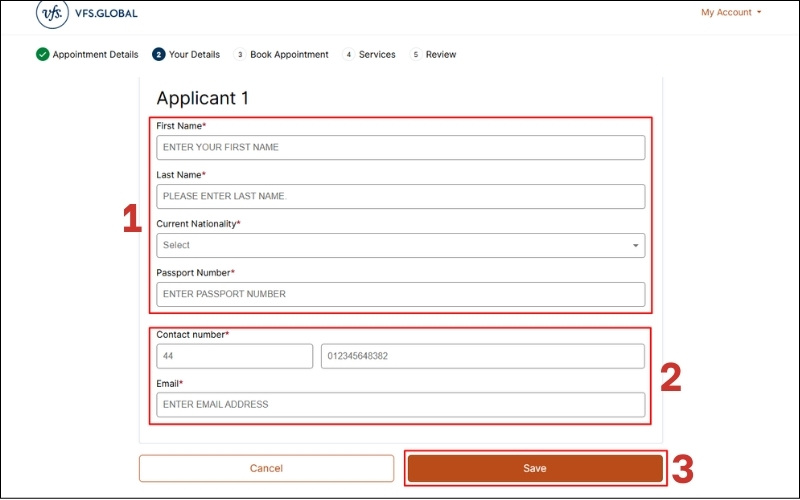The width and height of the screenshot is (800, 500).
Task: Click the Email address input field
Action: coord(400,404)
